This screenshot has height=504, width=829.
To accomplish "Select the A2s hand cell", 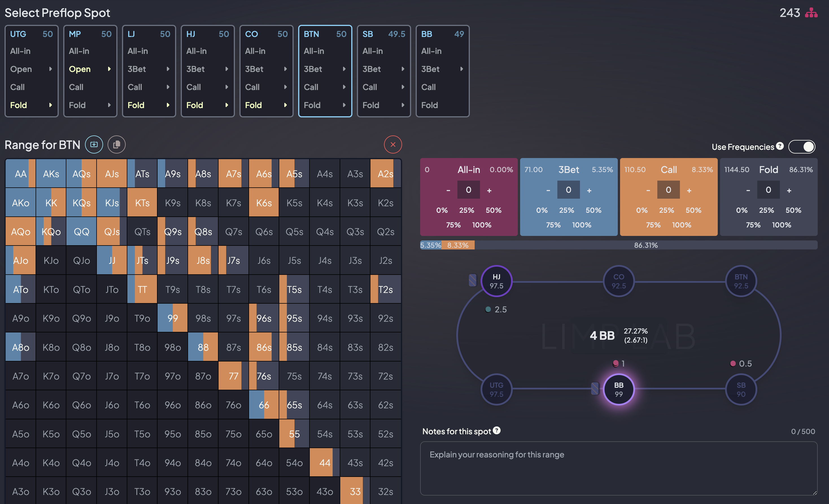I will pos(385,174).
